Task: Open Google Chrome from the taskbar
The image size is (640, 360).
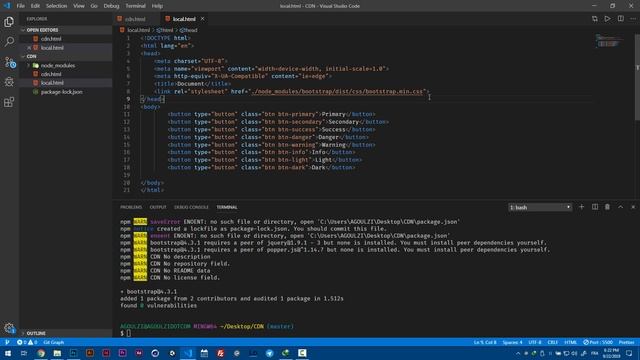Action: [41, 353]
